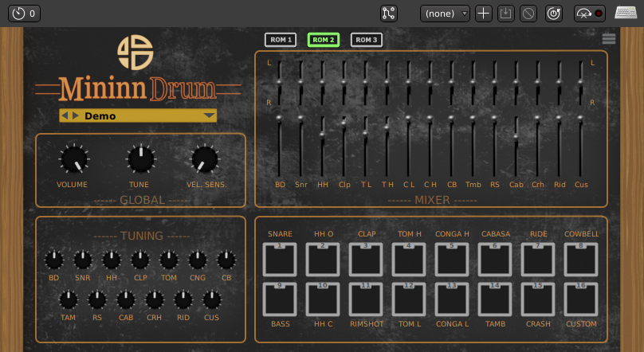The height and width of the screenshot is (352, 644).
Task: Click the global VOLUME knob
Action: (73, 159)
